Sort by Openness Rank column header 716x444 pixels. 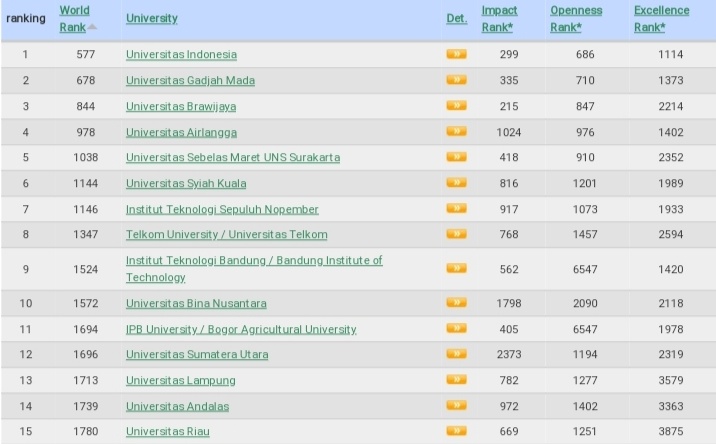click(x=576, y=19)
